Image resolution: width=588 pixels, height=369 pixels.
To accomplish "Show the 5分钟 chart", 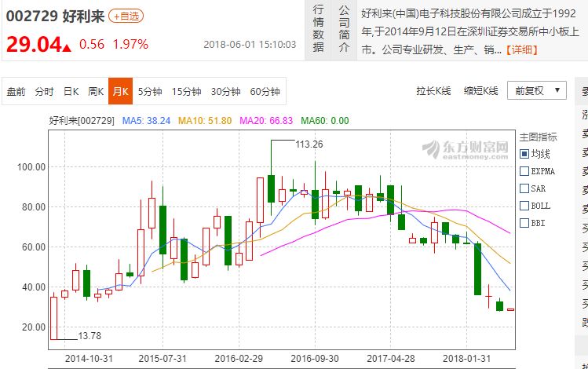I will point(150,91).
